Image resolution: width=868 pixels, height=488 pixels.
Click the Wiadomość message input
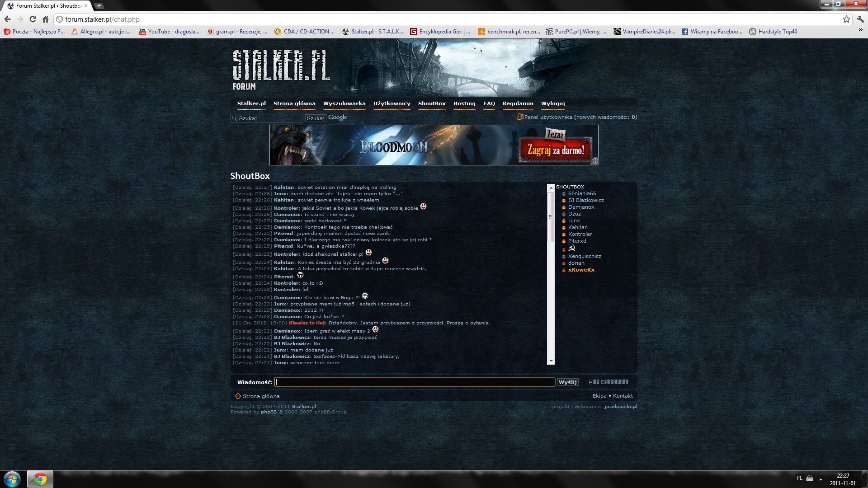(x=415, y=382)
